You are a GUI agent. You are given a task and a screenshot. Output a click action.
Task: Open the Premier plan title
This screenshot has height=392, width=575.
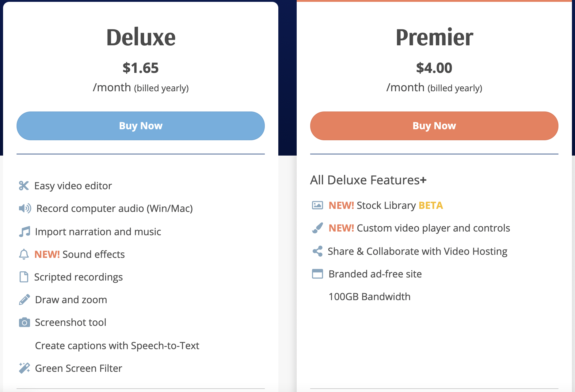[434, 37]
